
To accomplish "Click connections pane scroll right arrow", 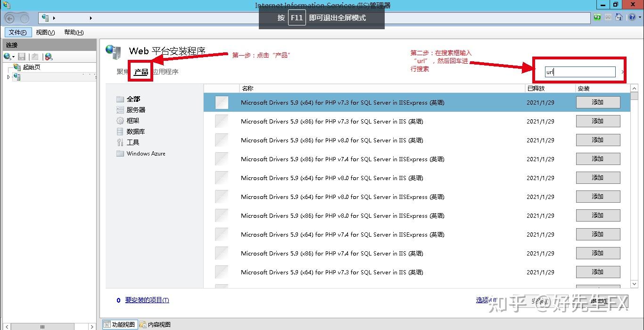I will coord(92,326).
